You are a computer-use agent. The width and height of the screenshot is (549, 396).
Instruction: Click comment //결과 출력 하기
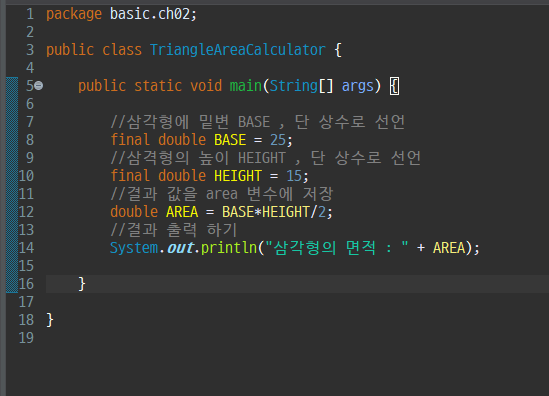(x=174, y=230)
